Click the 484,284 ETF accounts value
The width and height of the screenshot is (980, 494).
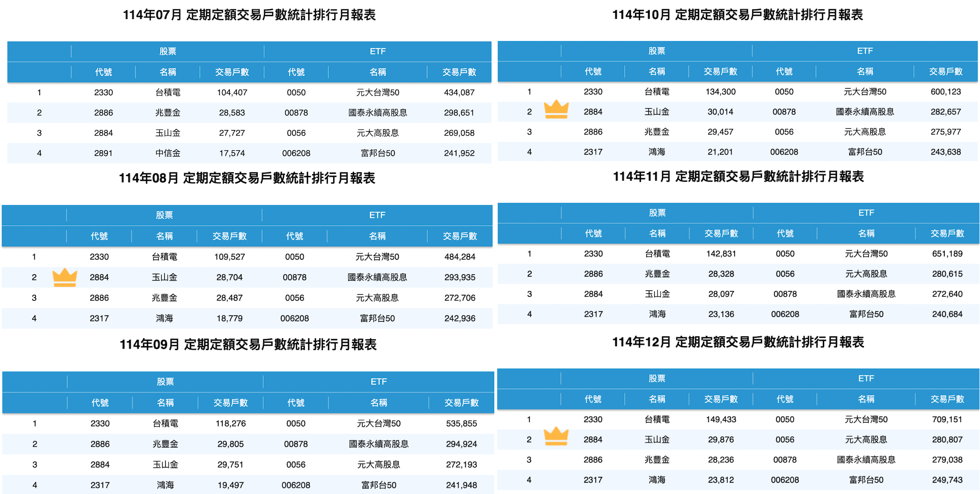click(x=460, y=257)
